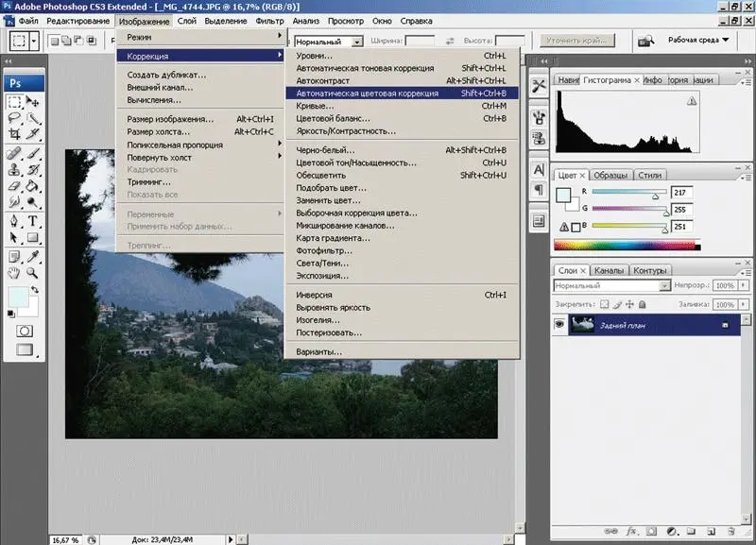Image resolution: width=756 pixels, height=545 pixels.
Task: Toggle Quick Mask mode
Action: click(x=25, y=331)
